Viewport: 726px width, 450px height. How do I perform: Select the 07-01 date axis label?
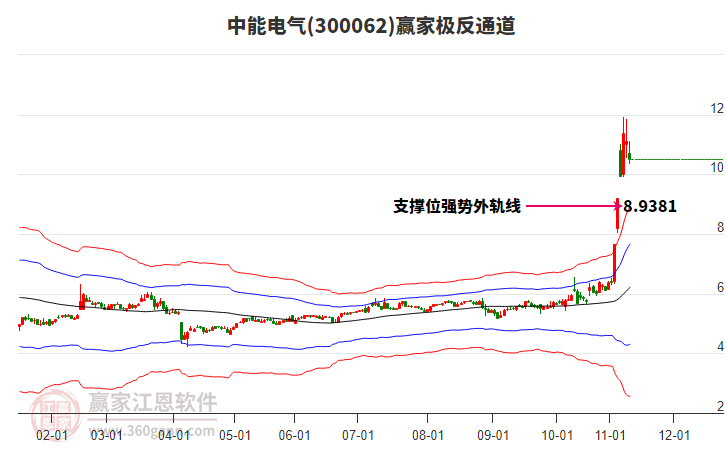pos(358,436)
